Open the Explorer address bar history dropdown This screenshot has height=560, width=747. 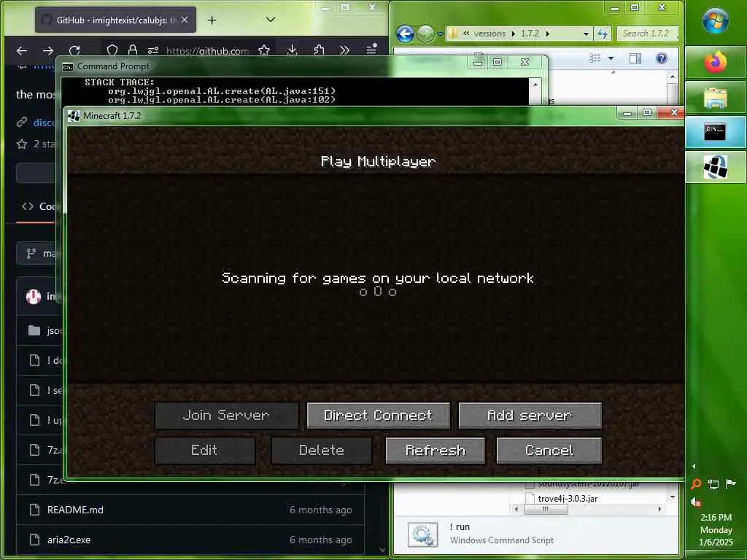586,34
